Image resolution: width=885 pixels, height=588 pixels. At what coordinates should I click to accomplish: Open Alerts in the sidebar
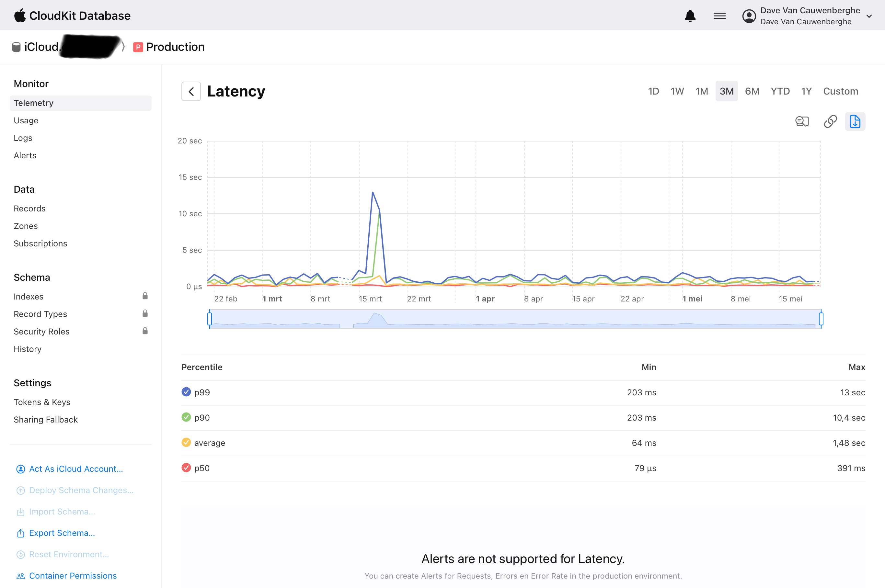[x=25, y=155]
